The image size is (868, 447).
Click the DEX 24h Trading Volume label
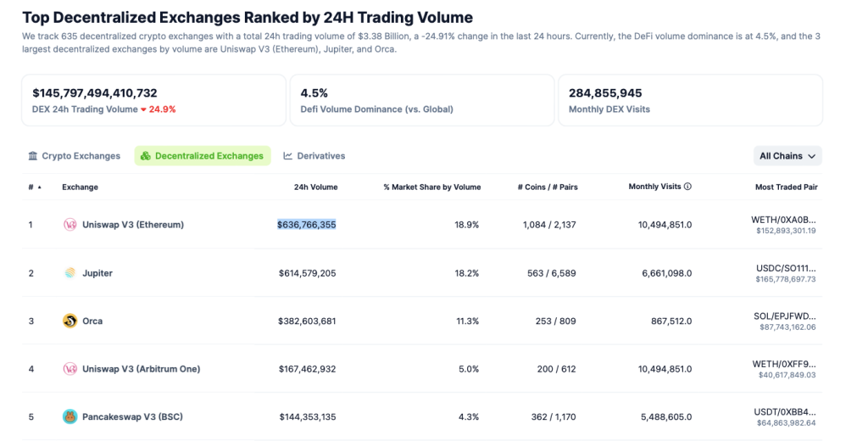click(x=85, y=109)
